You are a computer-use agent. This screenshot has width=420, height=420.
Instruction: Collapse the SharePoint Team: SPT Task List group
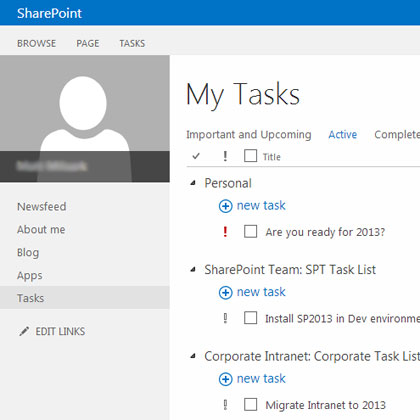[193, 269]
